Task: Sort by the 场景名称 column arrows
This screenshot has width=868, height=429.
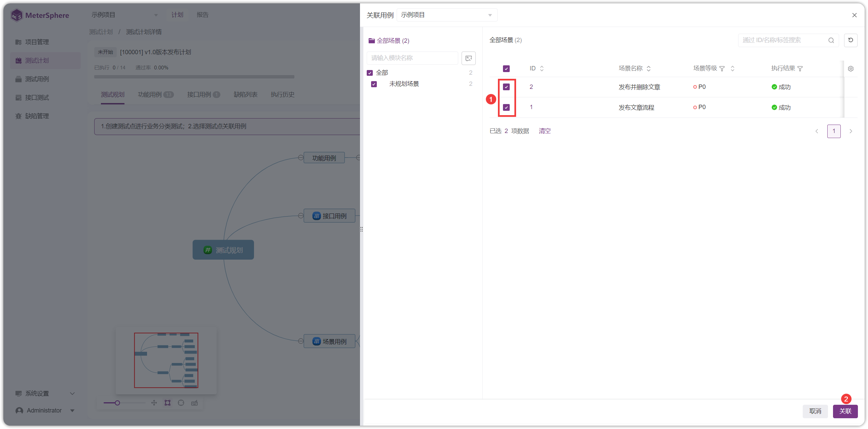Action: (x=649, y=68)
